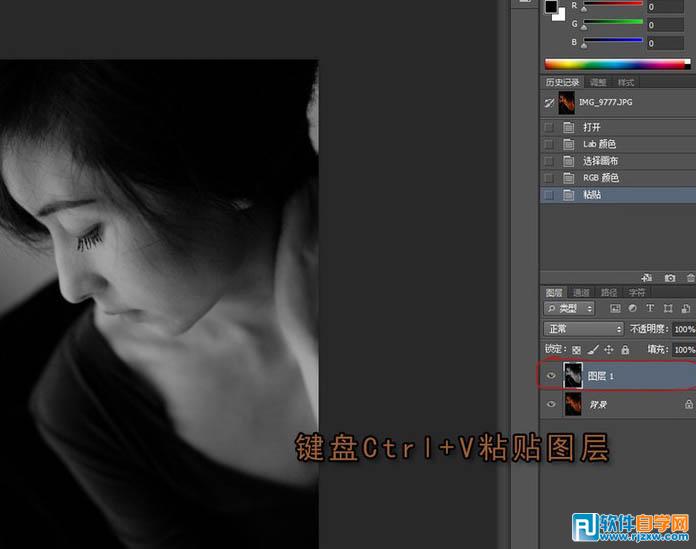
Task: Set history brush source at 打开 state
Action: pyautogui.click(x=549, y=128)
